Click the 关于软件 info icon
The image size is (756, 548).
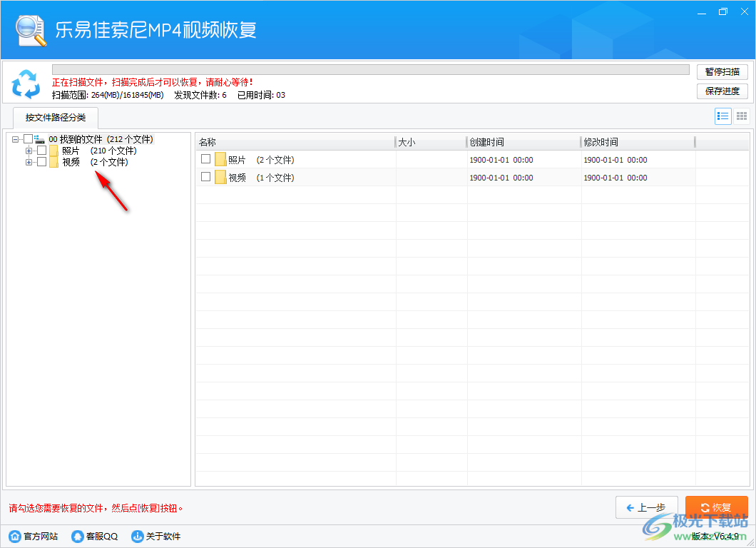click(138, 536)
